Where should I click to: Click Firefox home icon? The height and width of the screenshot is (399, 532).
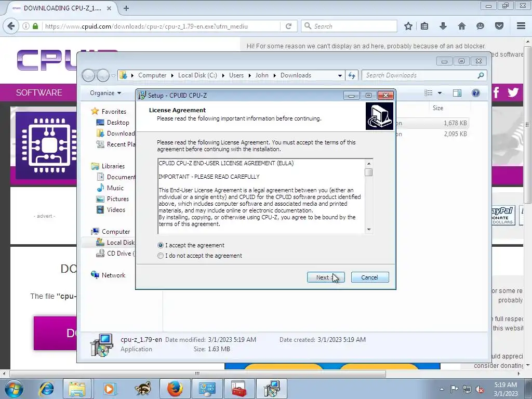click(x=461, y=26)
